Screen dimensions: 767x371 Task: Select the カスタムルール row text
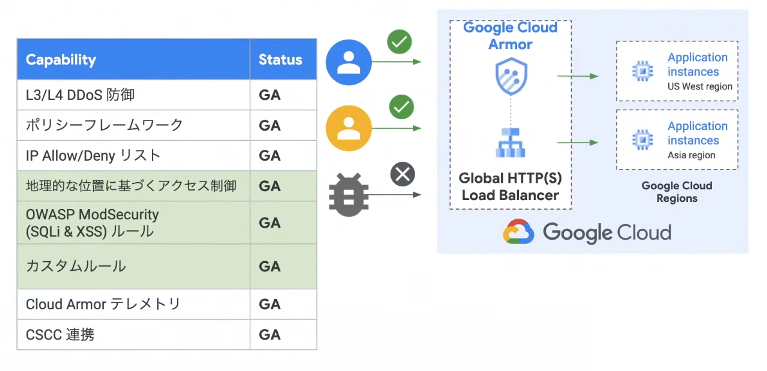tap(76, 266)
